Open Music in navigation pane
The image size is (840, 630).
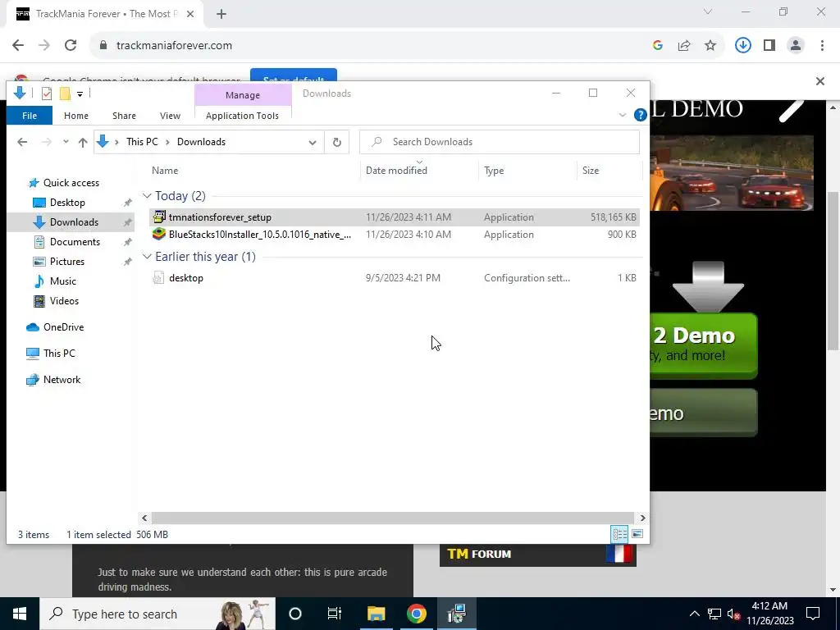click(x=62, y=281)
